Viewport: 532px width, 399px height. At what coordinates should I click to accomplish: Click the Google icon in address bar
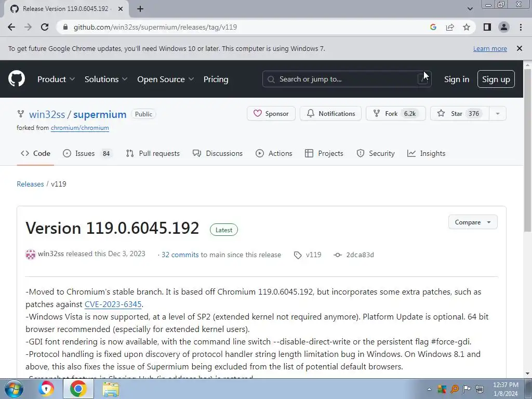click(x=433, y=27)
